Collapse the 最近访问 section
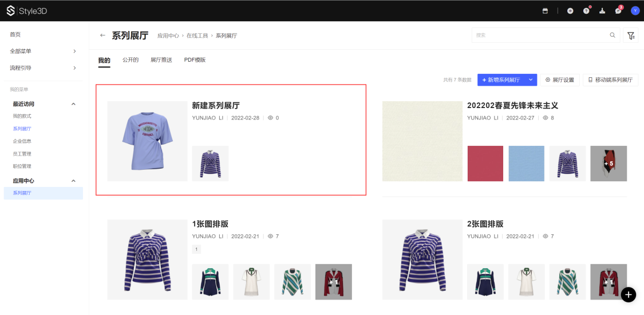This screenshot has width=644, height=315. (73, 104)
